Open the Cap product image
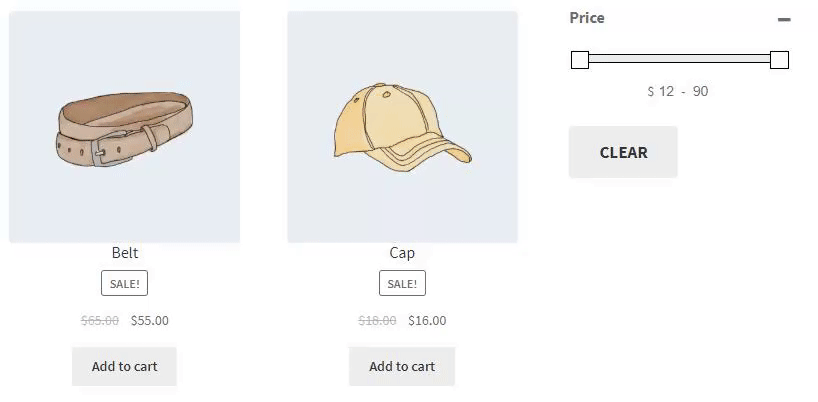Viewport: 818px width, 402px height. click(402, 127)
